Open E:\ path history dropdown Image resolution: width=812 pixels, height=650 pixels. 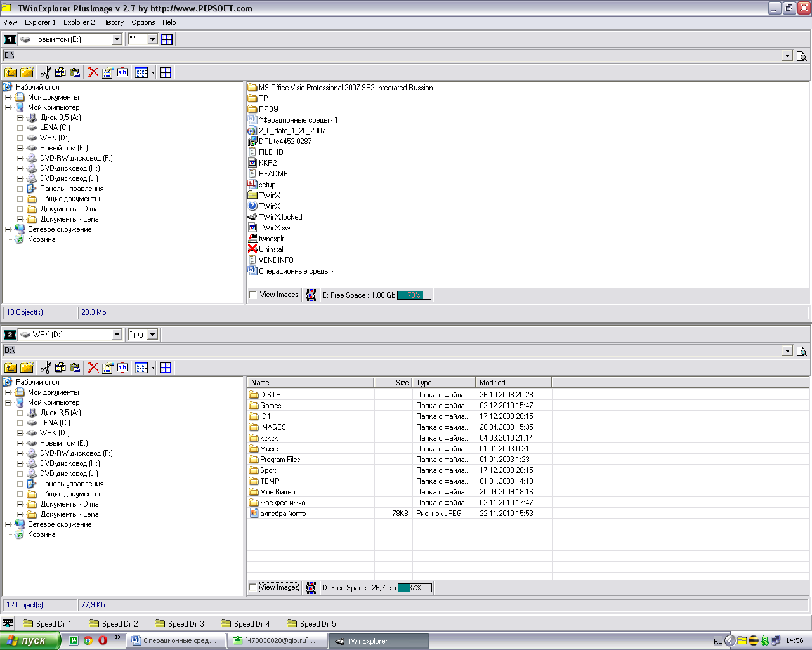click(x=787, y=56)
